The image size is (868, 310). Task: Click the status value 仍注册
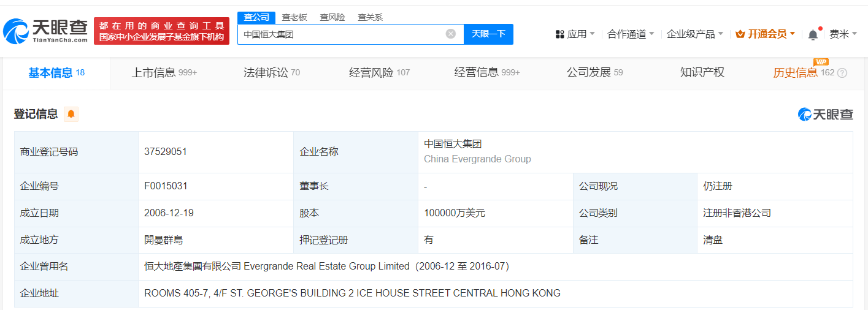pyautogui.click(x=718, y=186)
